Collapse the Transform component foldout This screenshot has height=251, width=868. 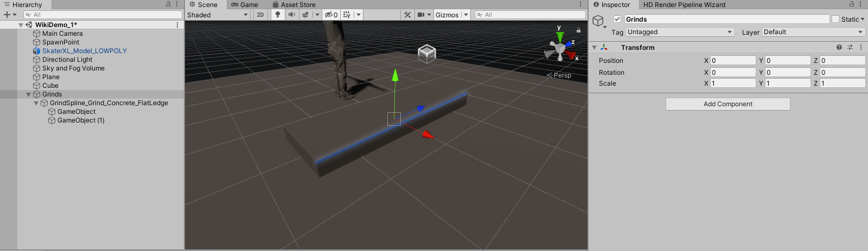click(x=595, y=48)
